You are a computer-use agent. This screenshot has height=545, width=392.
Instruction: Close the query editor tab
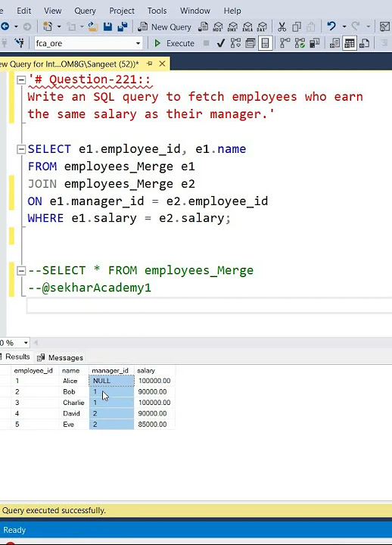coord(162,64)
